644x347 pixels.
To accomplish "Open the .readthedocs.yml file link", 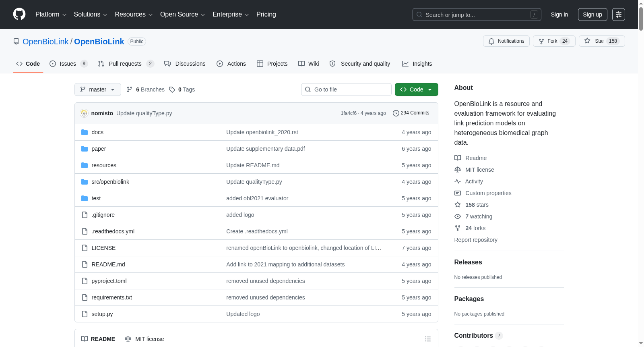I will [113, 231].
